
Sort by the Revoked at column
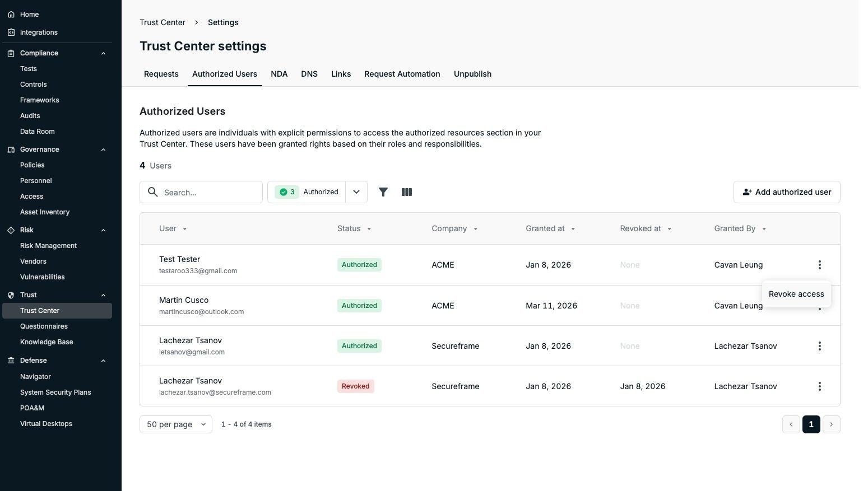tap(646, 228)
